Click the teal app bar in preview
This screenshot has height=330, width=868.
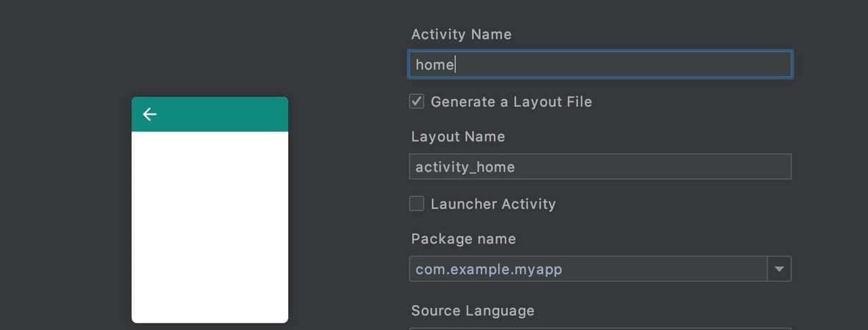(x=224, y=114)
